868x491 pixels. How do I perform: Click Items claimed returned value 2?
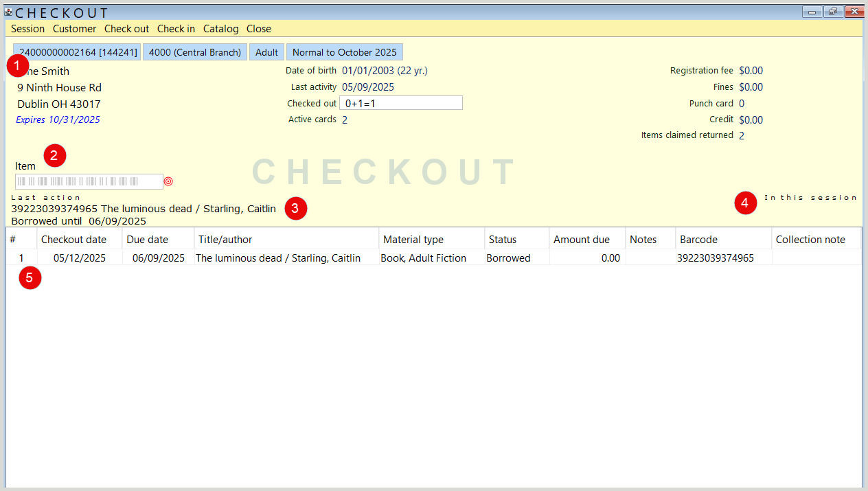pos(742,136)
